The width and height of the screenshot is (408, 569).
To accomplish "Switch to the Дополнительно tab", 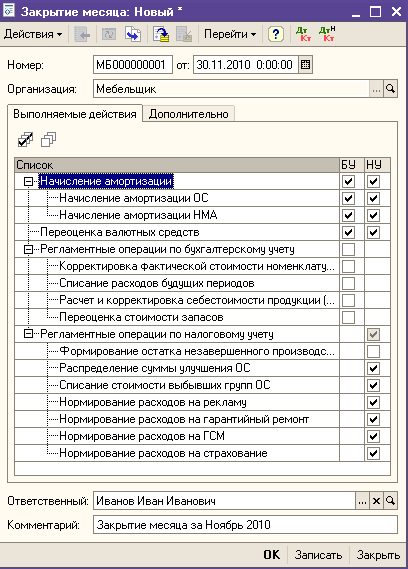I will [x=188, y=114].
